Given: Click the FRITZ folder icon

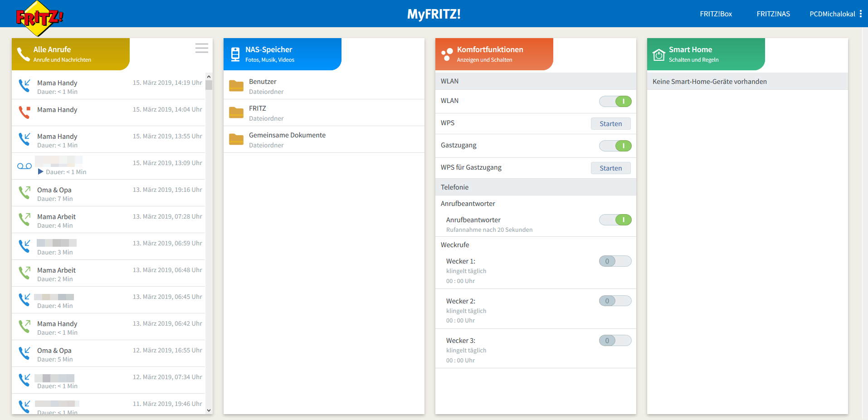Looking at the screenshot, I should point(236,112).
